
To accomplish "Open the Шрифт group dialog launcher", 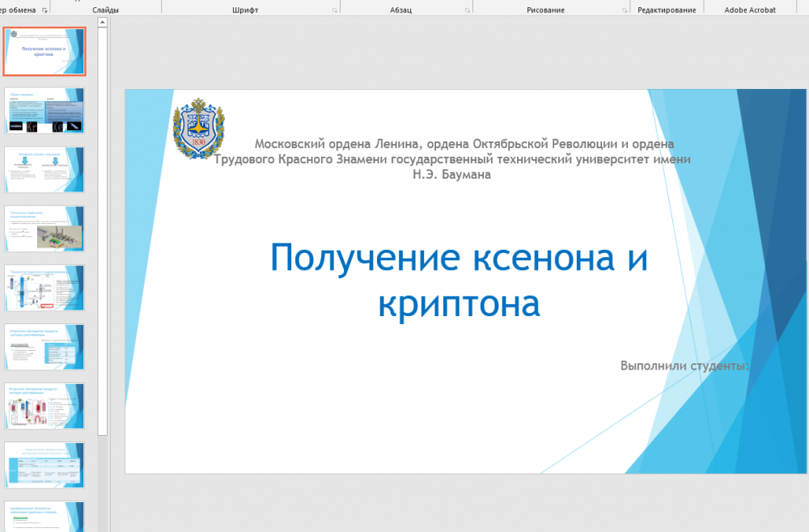I will pyautogui.click(x=336, y=11).
